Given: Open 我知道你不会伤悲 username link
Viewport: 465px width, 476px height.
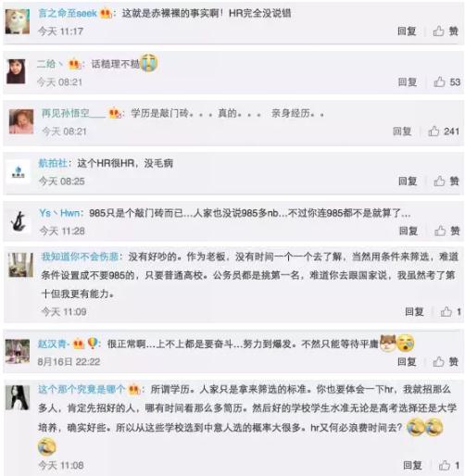Looking at the screenshot, I should (x=80, y=257).
